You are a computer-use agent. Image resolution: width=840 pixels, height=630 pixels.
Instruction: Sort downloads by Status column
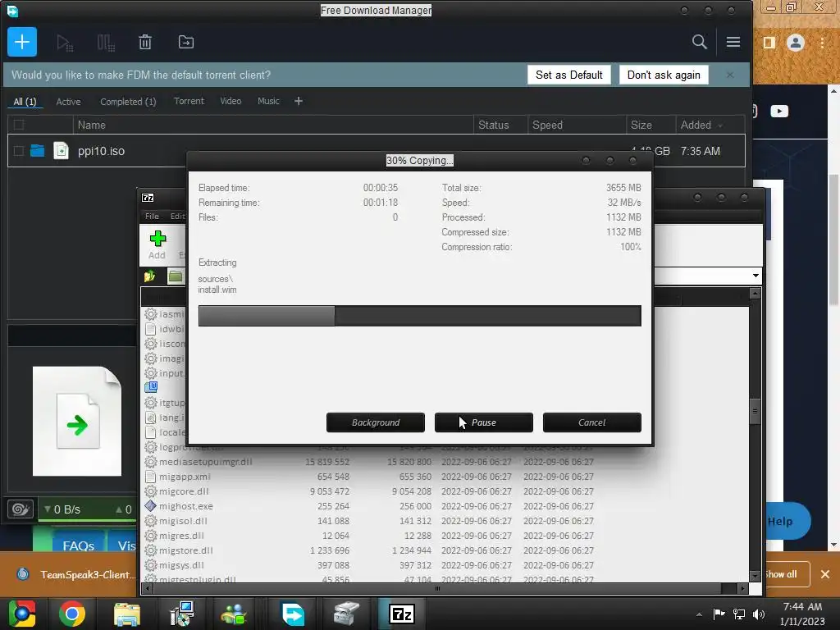493,125
